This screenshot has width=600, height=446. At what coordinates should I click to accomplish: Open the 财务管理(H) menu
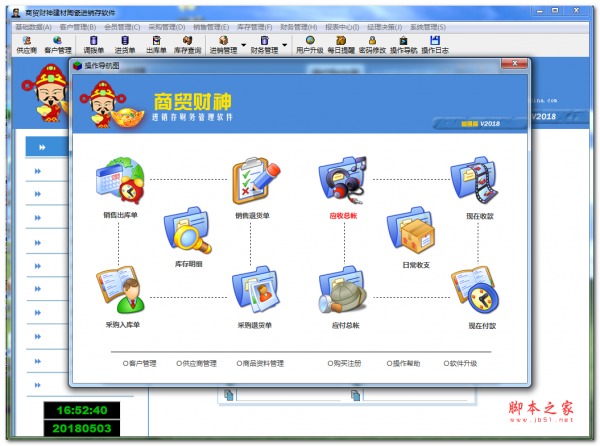(299, 27)
